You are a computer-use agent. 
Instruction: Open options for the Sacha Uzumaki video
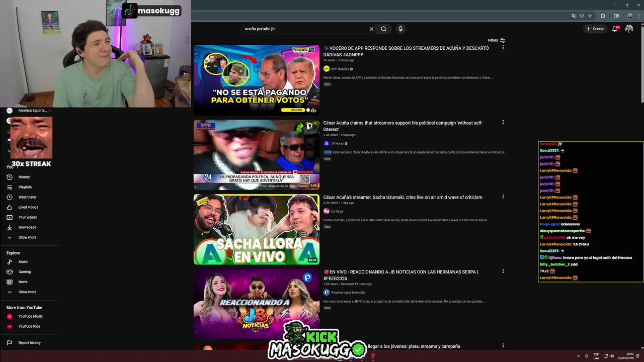tap(503, 197)
